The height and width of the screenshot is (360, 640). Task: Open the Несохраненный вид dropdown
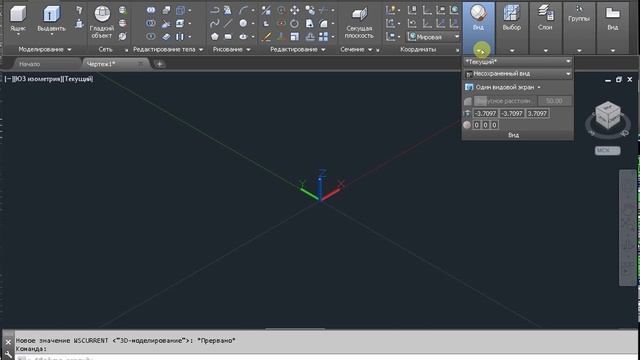click(518, 74)
